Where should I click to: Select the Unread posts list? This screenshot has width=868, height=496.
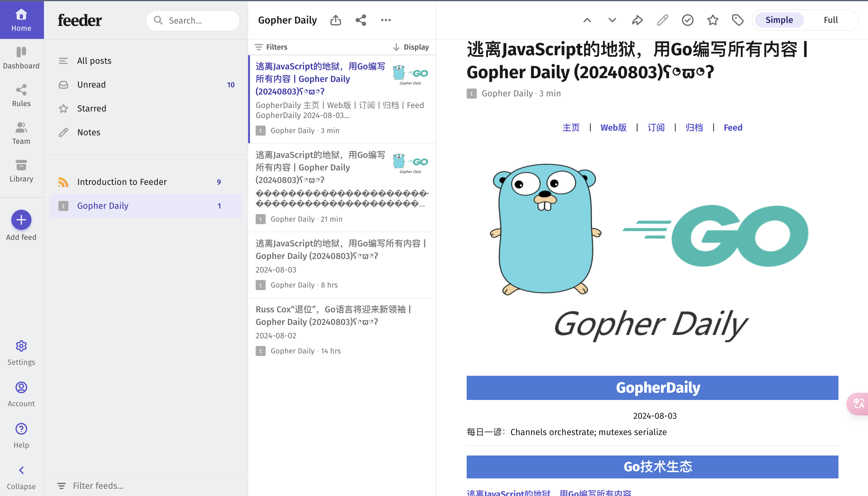tap(146, 84)
